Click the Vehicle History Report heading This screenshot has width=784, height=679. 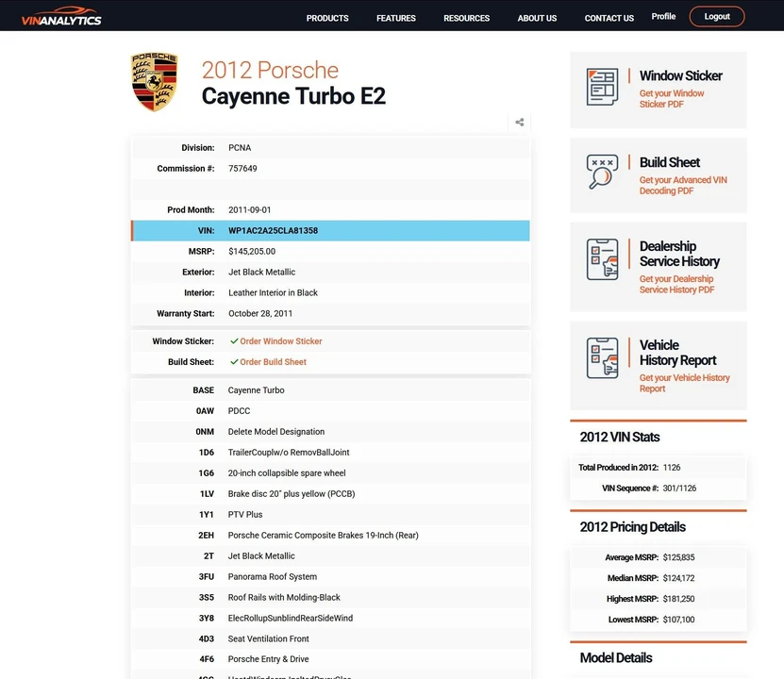pyautogui.click(x=678, y=353)
